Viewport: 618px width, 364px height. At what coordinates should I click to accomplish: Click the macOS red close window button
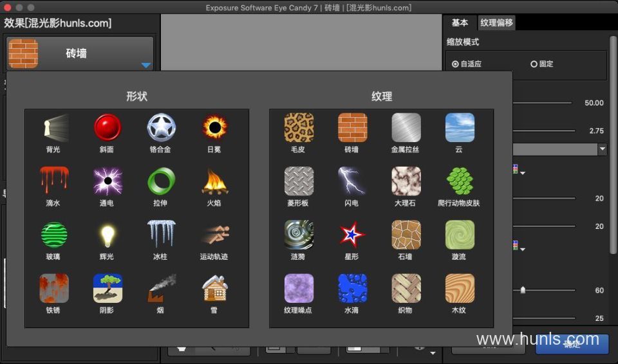[x=7, y=8]
